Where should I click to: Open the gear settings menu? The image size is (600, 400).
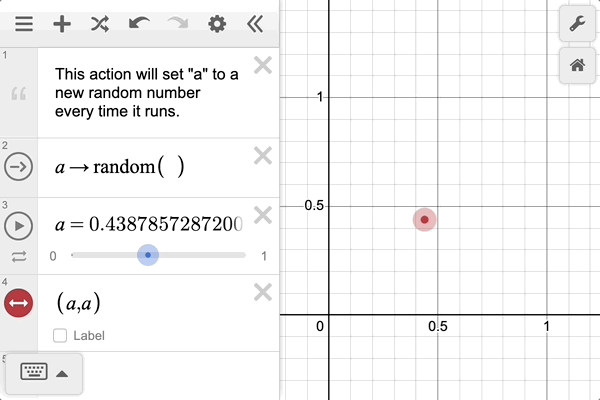216,24
